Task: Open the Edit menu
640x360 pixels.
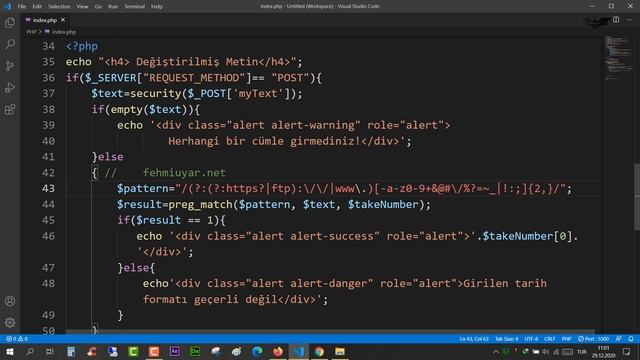Action: 37,6
